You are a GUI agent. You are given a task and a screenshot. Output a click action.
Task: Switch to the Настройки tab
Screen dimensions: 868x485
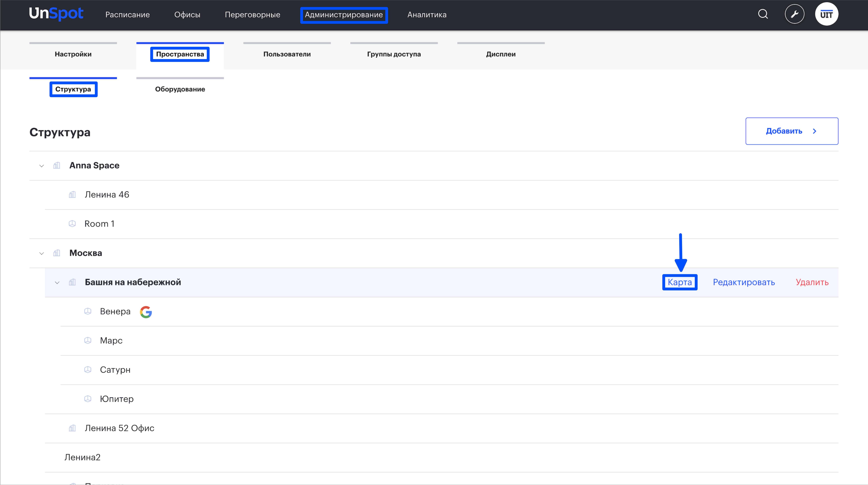click(x=73, y=54)
